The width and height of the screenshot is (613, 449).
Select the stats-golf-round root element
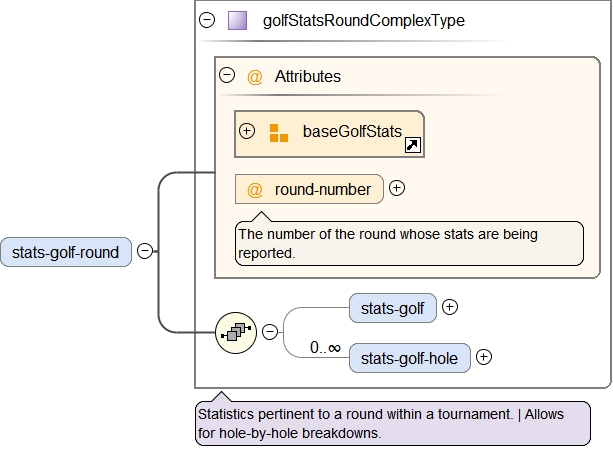(x=66, y=252)
